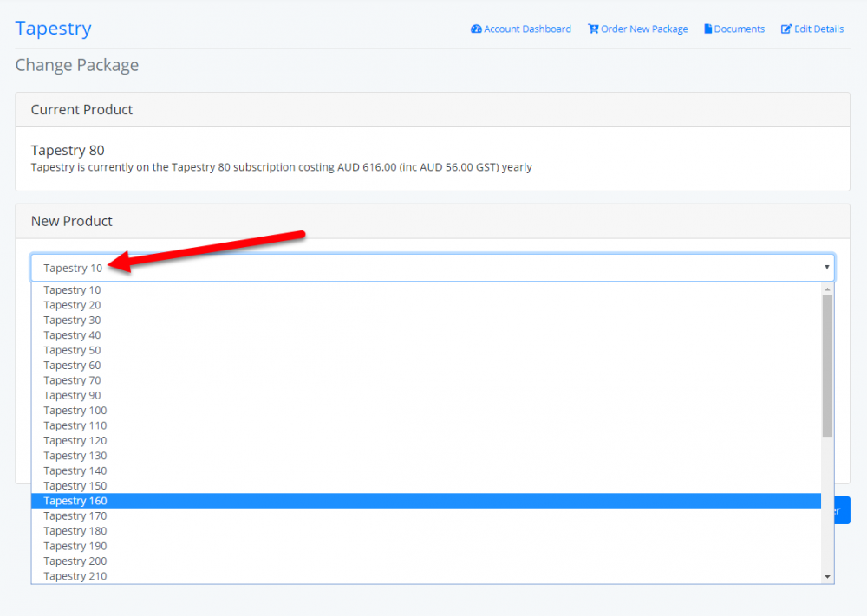Screen dimensions: 867x616
Task: Click the Tapestry 80 current product name
Action: coord(68,150)
